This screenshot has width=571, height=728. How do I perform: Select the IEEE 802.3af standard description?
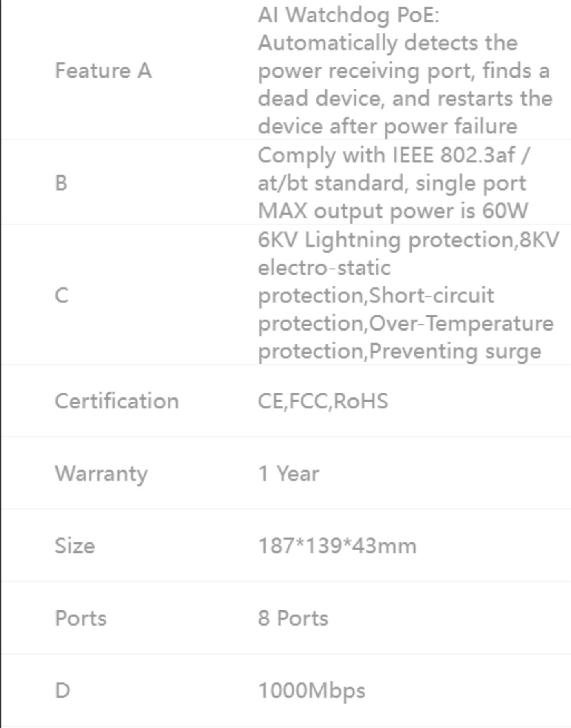(x=394, y=183)
